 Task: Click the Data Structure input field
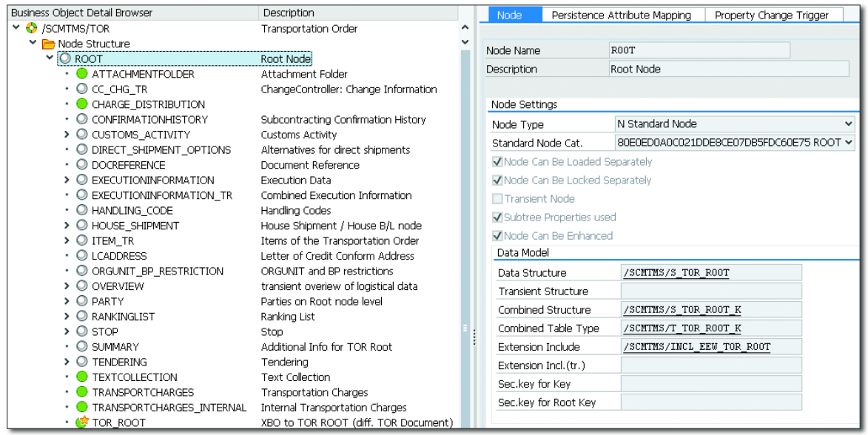[711, 273]
